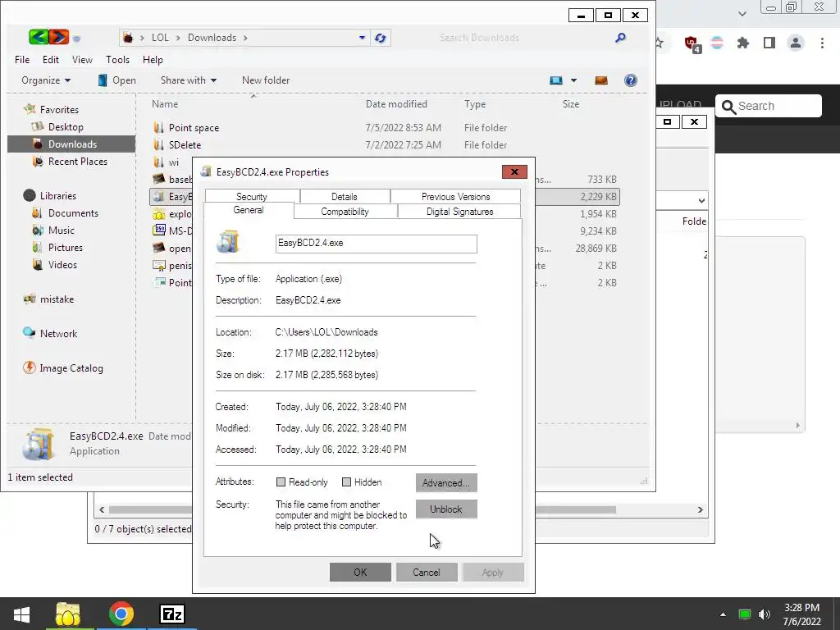Switch to the Digital Signatures tab

coord(459,212)
